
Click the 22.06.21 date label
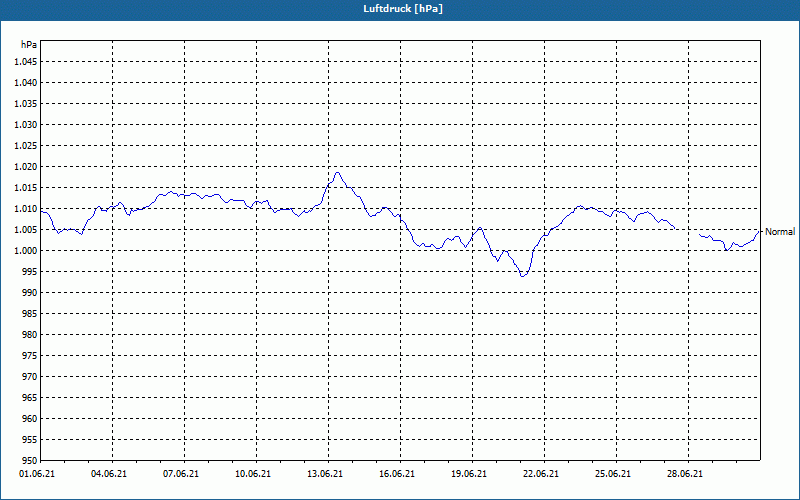[x=541, y=474]
